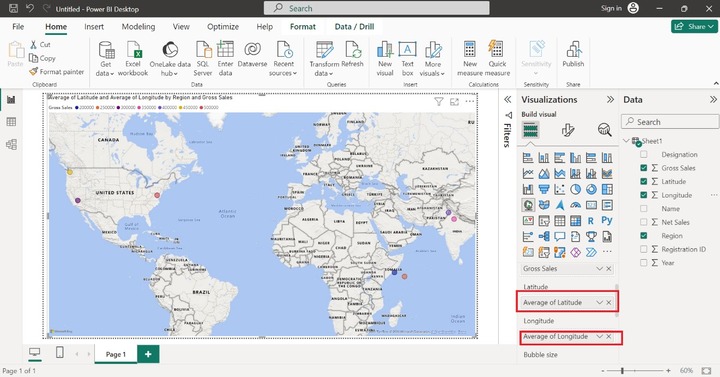The height and width of the screenshot is (377, 720).
Task: Select the Map visual icon
Action: pyautogui.click(x=528, y=205)
